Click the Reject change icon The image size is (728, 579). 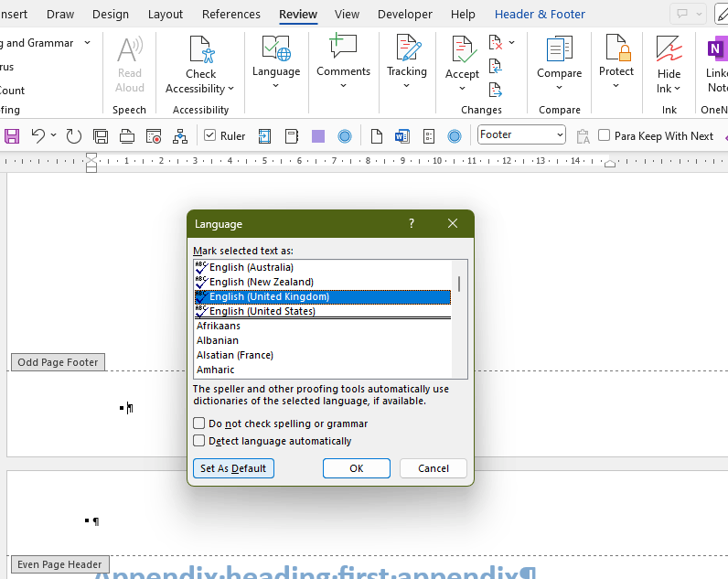tap(496, 42)
